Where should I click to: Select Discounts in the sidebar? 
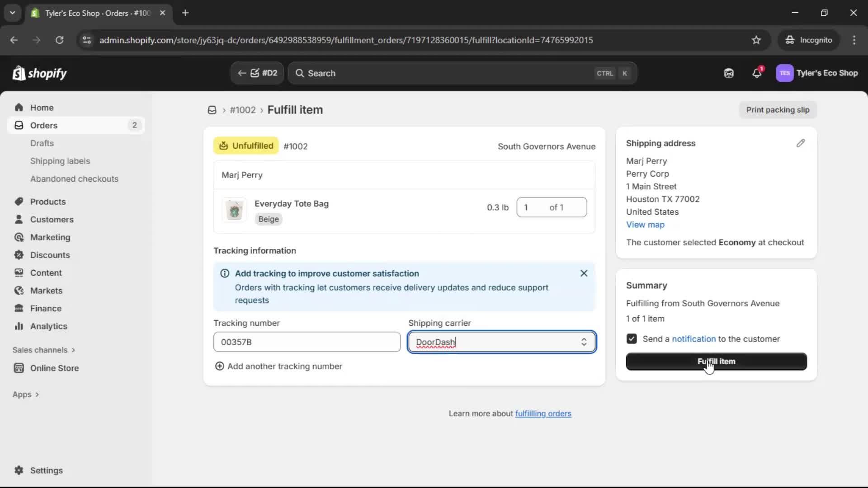50,255
